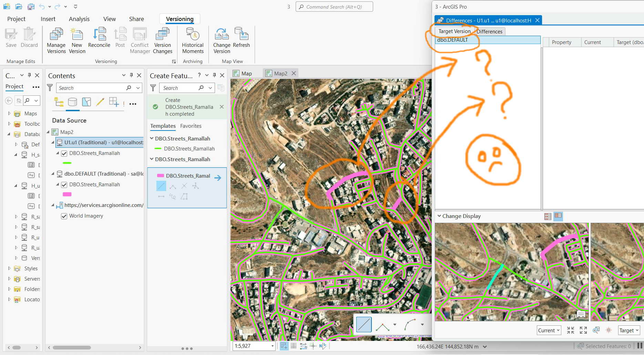This screenshot has width=644, height=355.
Task: Run the Reconcile command
Action: pyautogui.click(x=99, y=38)
